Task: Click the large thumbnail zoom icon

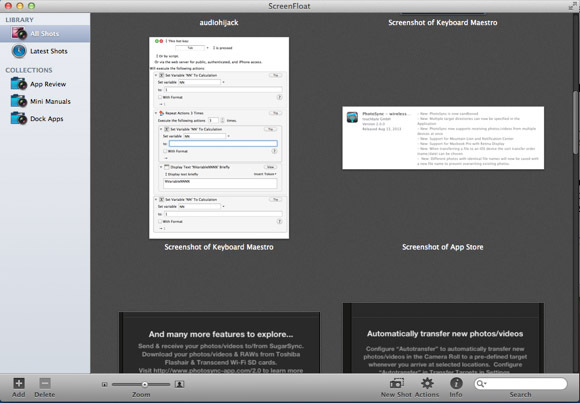Action: [180, 384]
